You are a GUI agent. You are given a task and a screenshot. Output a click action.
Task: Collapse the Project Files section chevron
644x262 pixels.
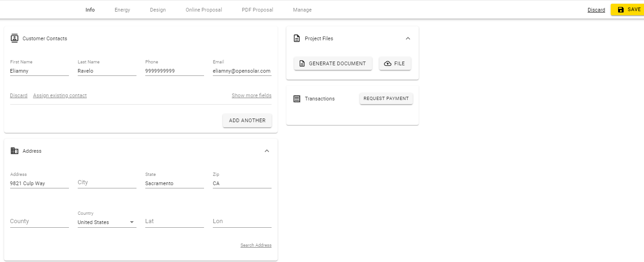click(408, 38)
